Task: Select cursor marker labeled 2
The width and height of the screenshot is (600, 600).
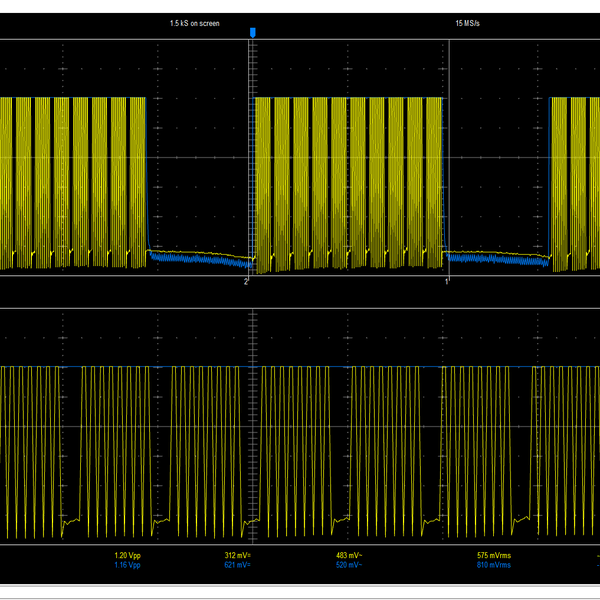Action: (246, 282)
